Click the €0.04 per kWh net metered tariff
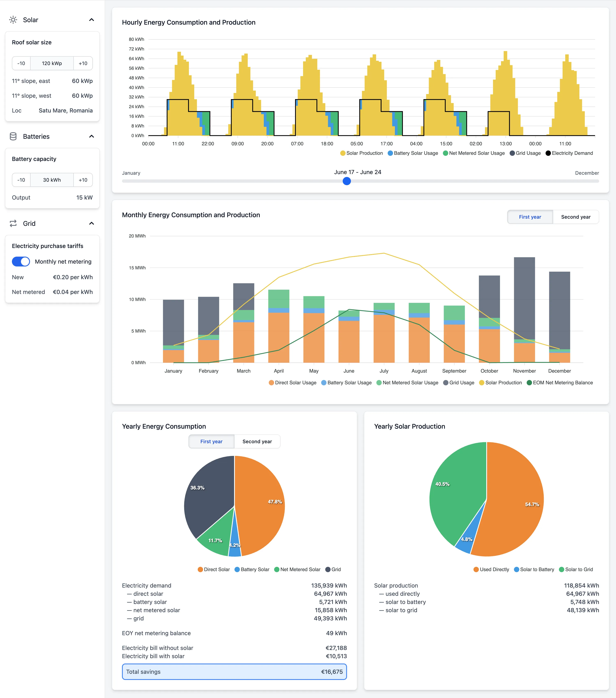 pyautogui.click(x=73, y=292)
